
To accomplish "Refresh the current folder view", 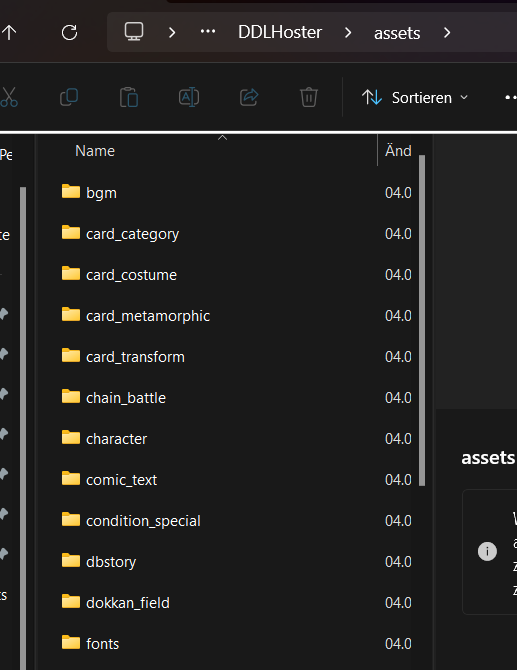I will [x=69, y=32].
